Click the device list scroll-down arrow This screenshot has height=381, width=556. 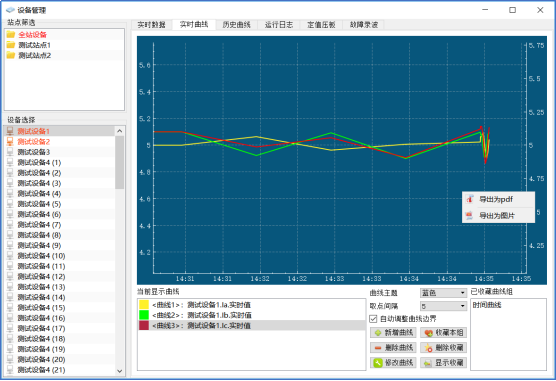click(x=119, y=371)
